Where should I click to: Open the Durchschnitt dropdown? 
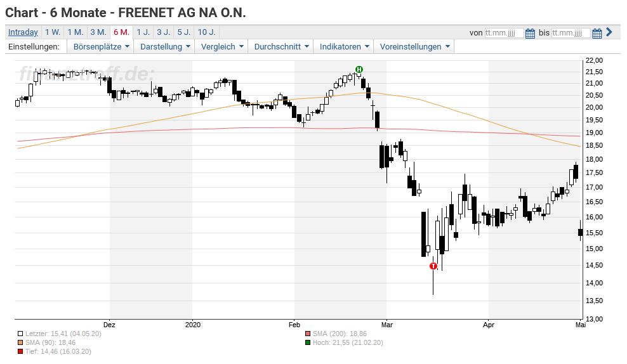pyautogui.click(x=282, y=46)
